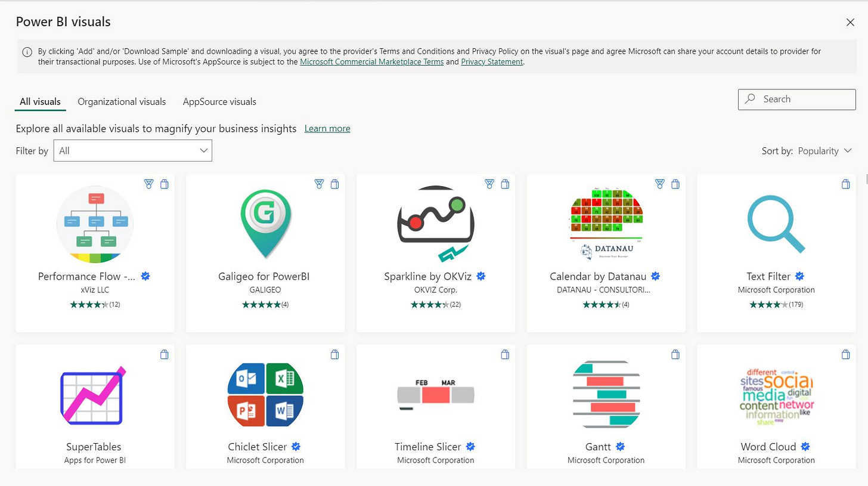Click the Sparkline star rating (22)
The image size is (868, 486).
pos(436,305)
